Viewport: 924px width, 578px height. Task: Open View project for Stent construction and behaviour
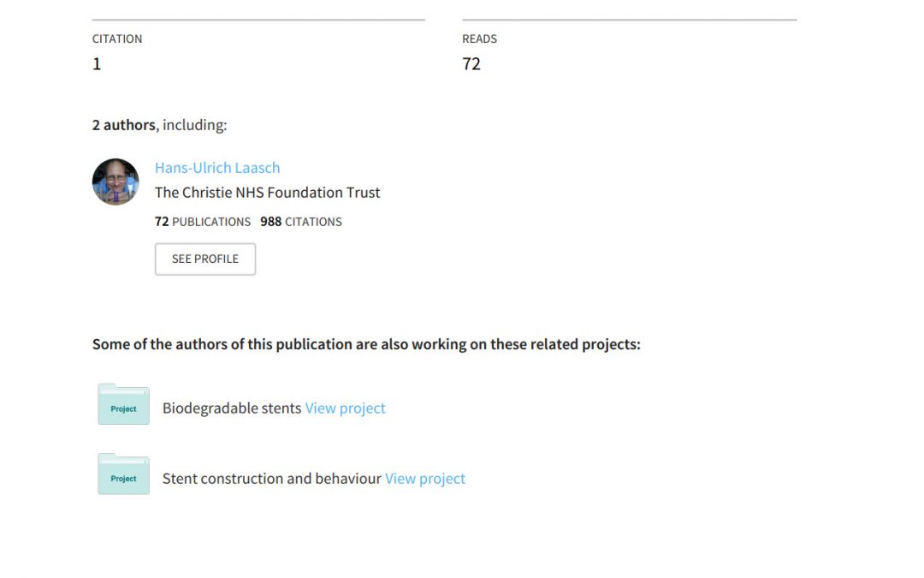tap(425, 479)
